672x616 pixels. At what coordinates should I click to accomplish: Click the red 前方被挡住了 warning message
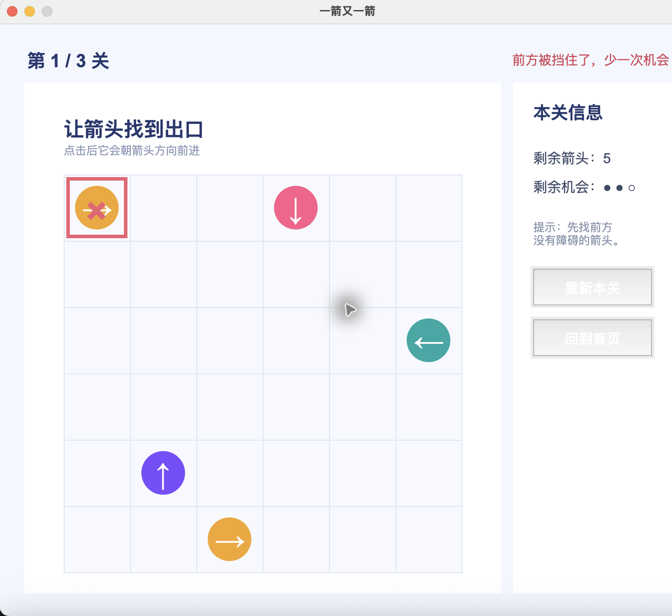pyautogui.click(x=590, y=60)
